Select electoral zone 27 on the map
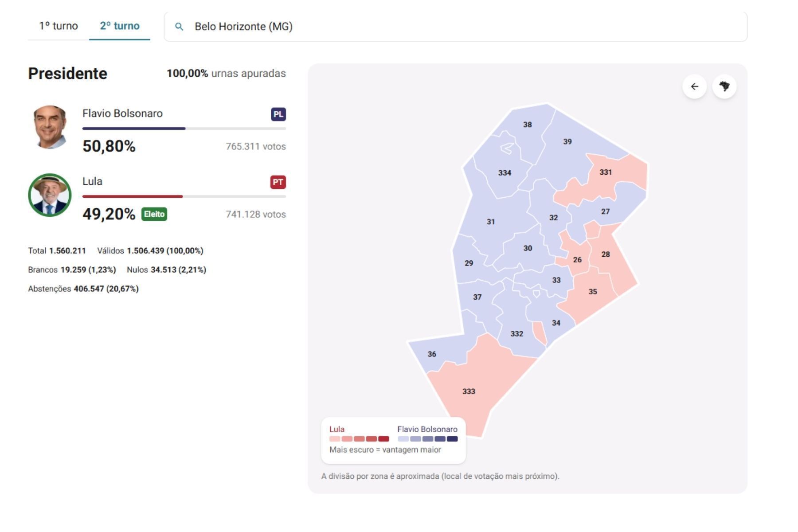Viewport: 798px width, 532px height. coord(605,211)
